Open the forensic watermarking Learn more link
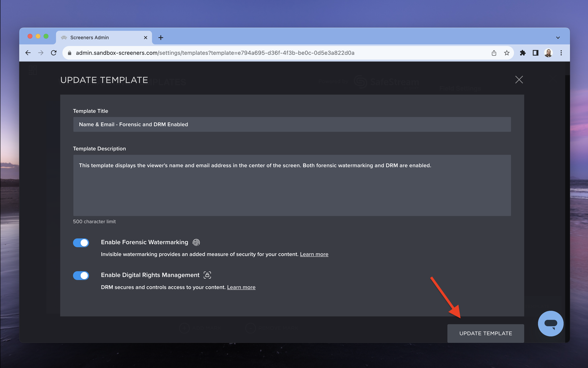Viewport: 588px width, 368px height. [314, 254]
